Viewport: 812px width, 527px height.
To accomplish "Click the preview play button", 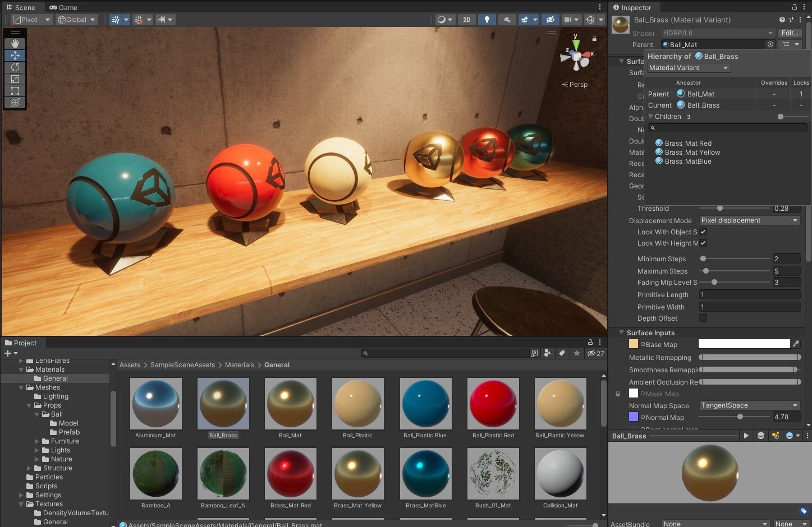I will (x=746, y=436).
